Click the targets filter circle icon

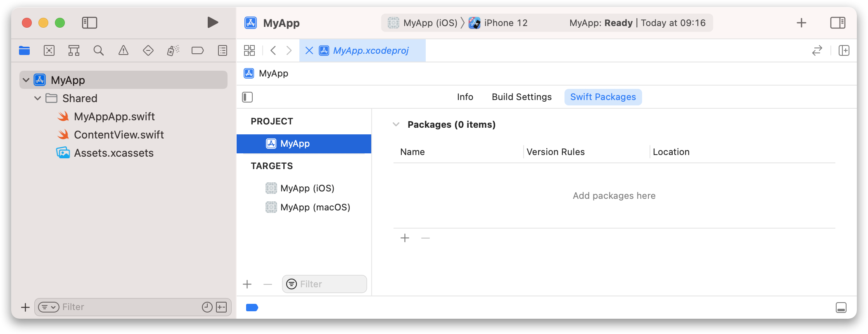point(292,284)
